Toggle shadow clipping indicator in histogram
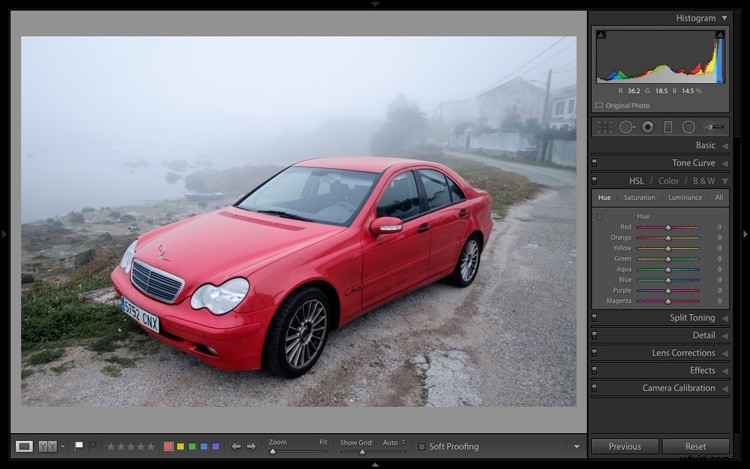The height and width of the screenshot is (469, 750). tap(601, 34)
